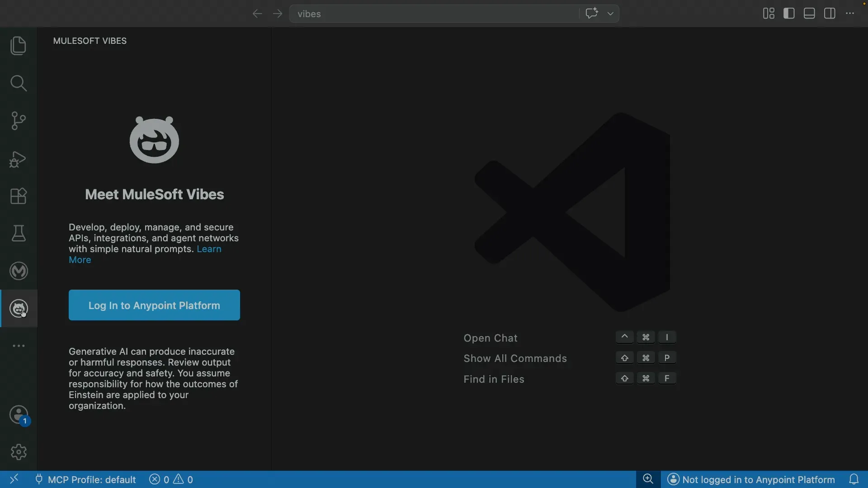Viewport: 868px width, 488px height.
Task: Open the MuleSoft Anypoint view icon
Action: tap(19, 271)
